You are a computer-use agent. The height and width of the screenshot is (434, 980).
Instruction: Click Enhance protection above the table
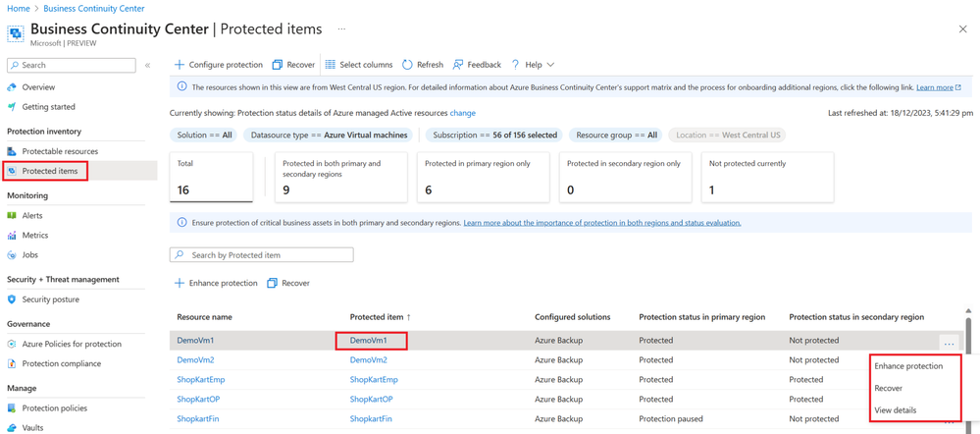pos(216,284)
